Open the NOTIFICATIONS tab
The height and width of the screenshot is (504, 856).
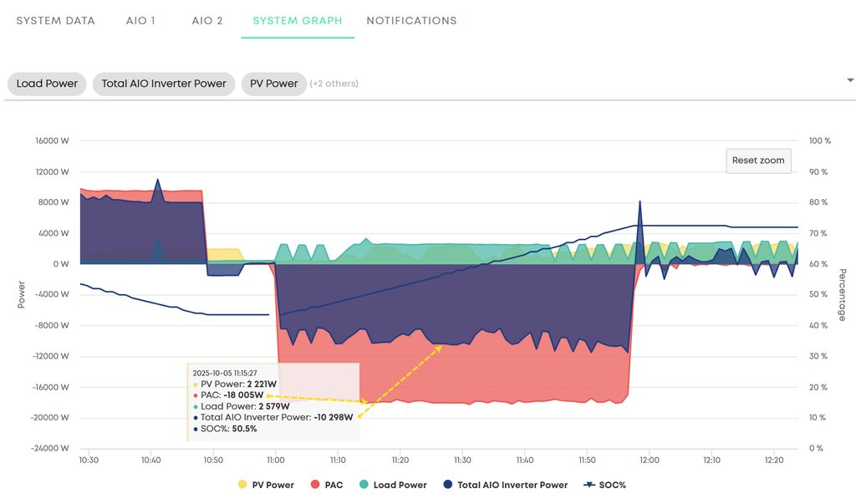tap(411, 20)
